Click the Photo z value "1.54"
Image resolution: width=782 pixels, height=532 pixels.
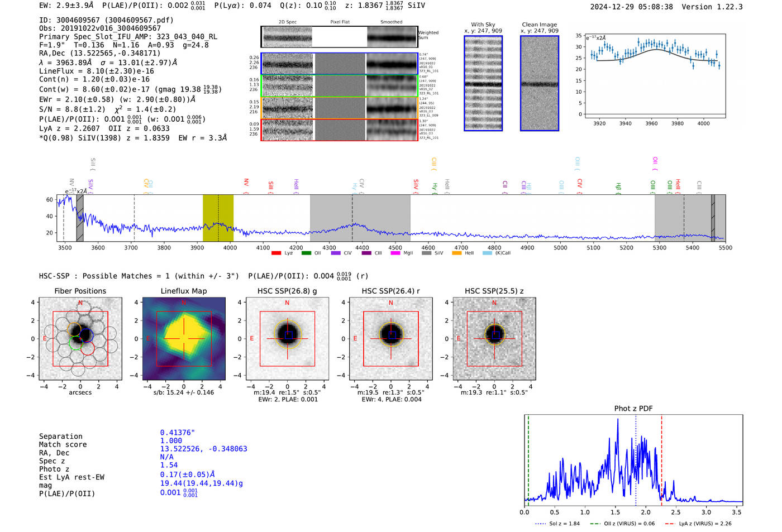(x=169, y=465)
